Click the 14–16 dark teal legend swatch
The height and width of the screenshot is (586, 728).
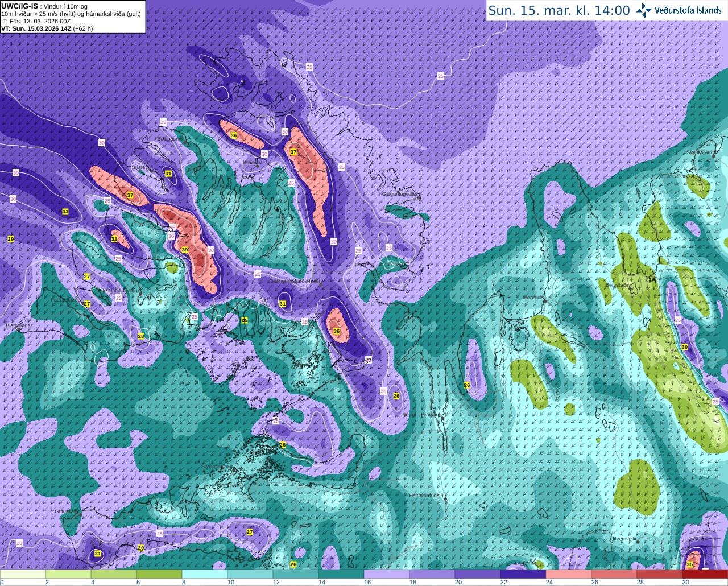[341, 574]
